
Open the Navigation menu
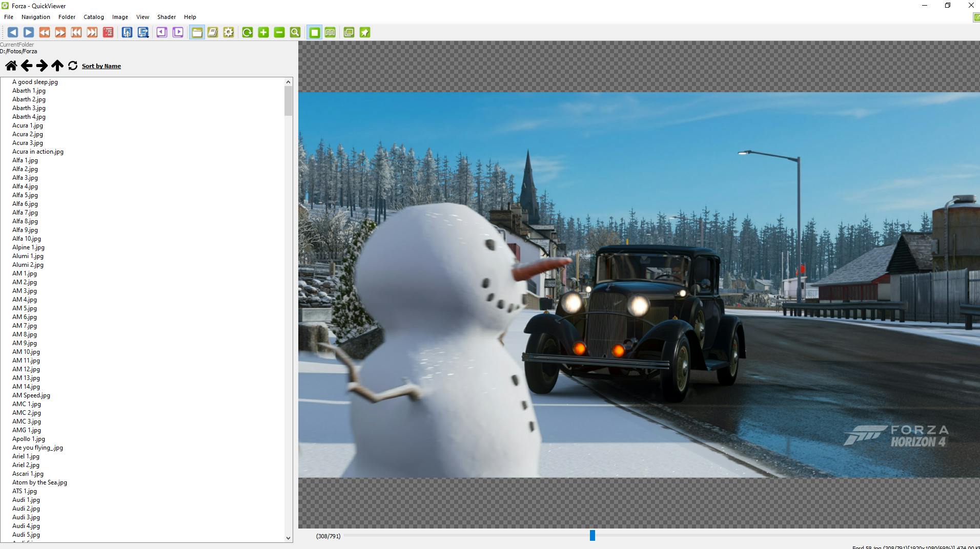point(36,17)
